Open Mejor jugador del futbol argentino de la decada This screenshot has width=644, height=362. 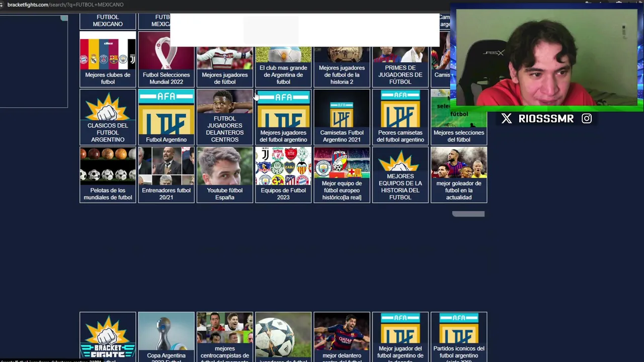pyautogui.click(x=400, y=337)
